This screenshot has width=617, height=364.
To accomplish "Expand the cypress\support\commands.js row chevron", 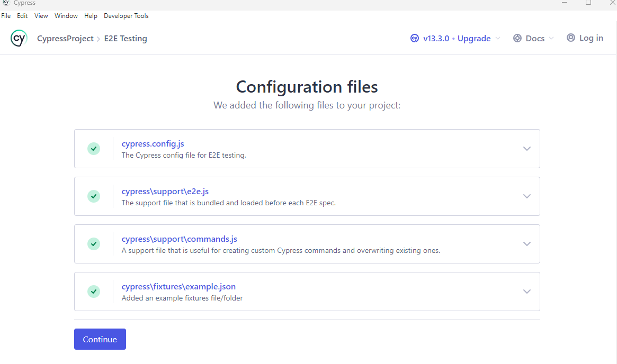I will coord(527,244).
